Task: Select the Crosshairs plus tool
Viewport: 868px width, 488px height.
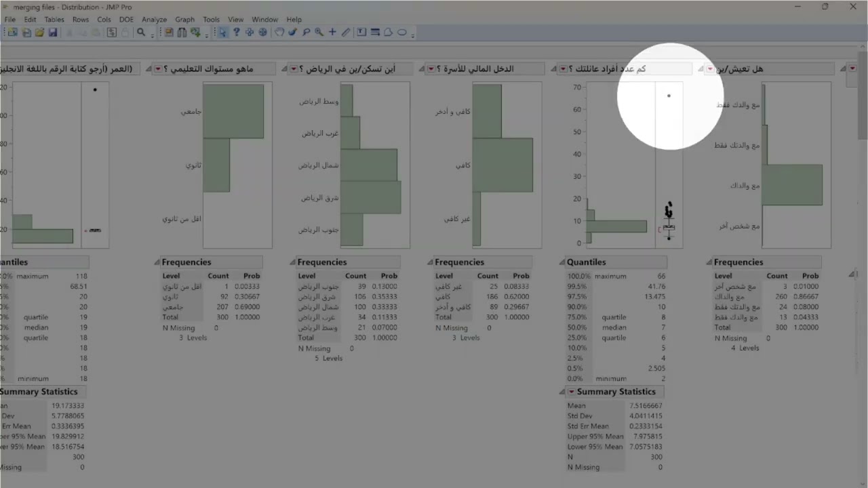Action: [x=332, y=32]
